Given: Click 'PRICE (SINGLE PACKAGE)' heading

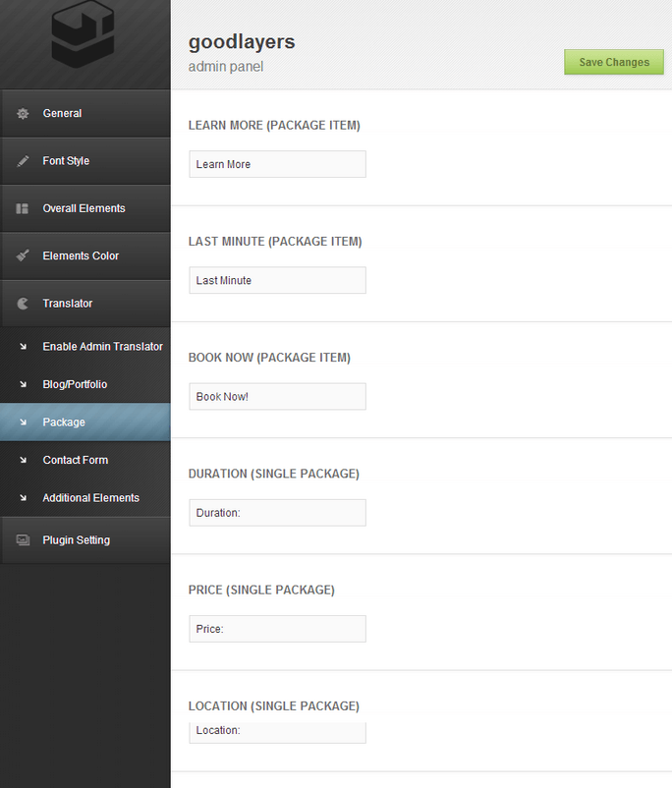Looking at the screenshot, I should point(261,590).
